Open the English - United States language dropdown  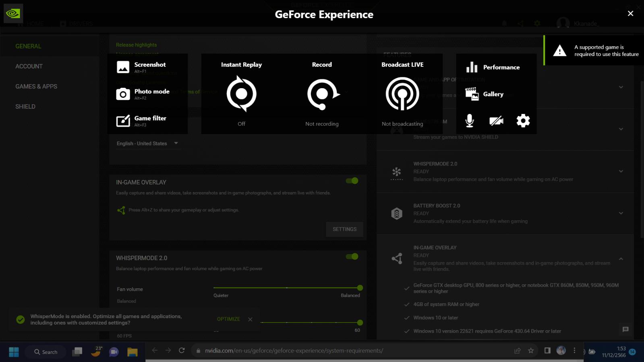tap(148, 143)
